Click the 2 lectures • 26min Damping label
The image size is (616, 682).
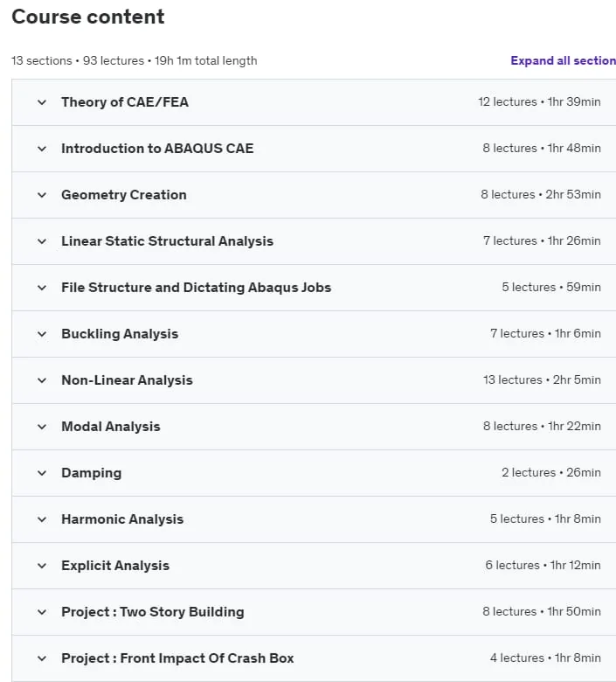coord(551,472)
